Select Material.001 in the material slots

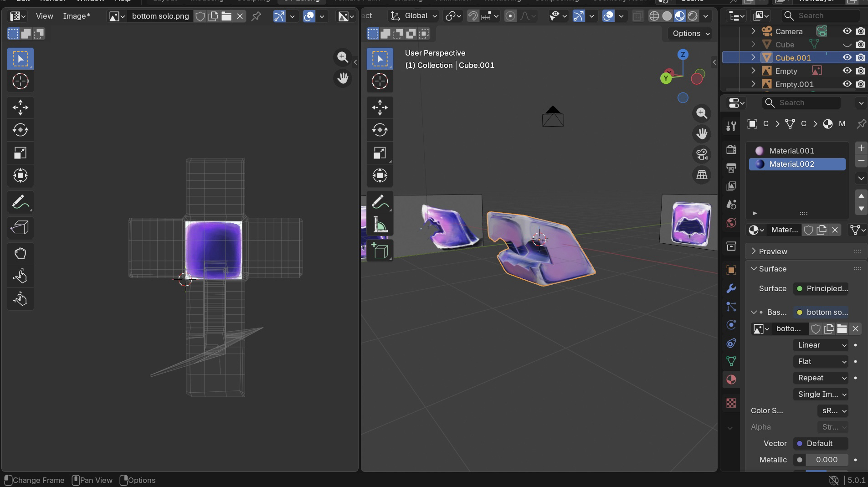pos(791,151)
